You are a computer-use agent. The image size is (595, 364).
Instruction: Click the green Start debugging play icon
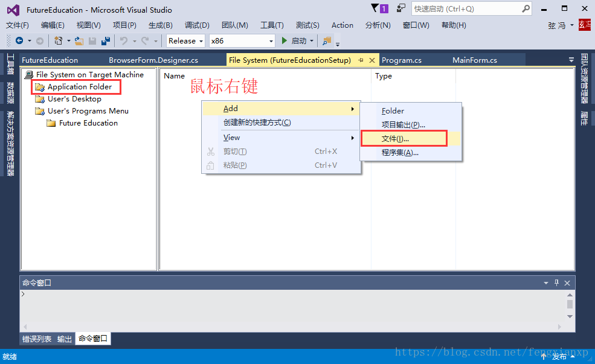pos(285,40)
